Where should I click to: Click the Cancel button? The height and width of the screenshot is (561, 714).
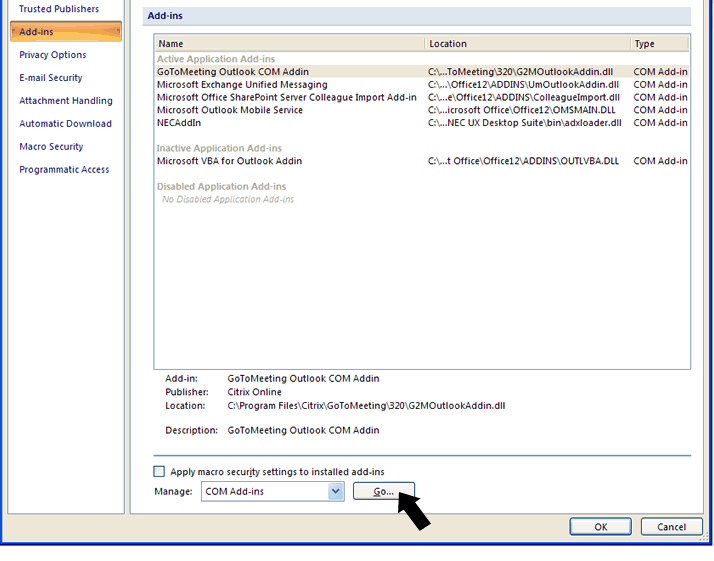[671, 527]
